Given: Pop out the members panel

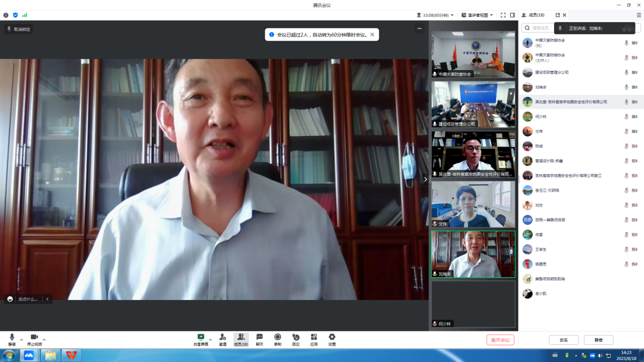Looking at the screenshot, I should (x=558, y=15).
